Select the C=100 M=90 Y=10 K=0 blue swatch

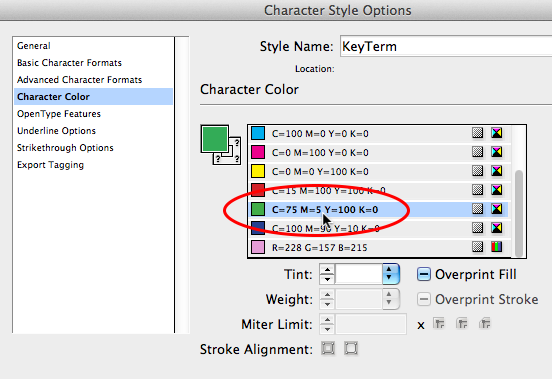coord(379,228)
